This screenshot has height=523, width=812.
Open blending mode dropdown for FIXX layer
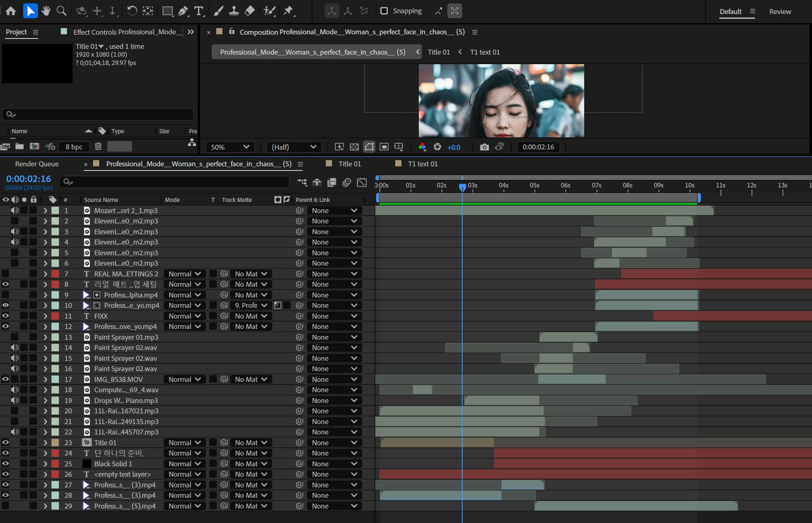pos(184,316)
